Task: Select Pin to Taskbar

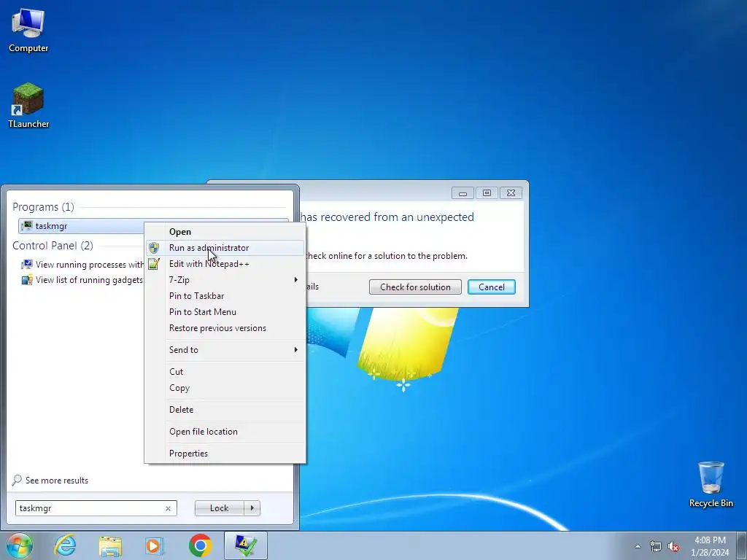Action: pyautogui.click(x=225, y=296)
